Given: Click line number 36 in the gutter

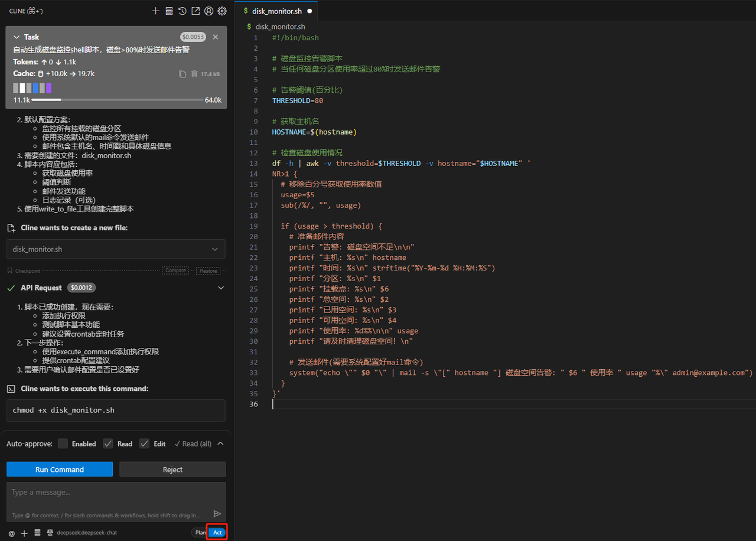Looking at the screenshot, I should pyautogui.click(x=254, y=404).
